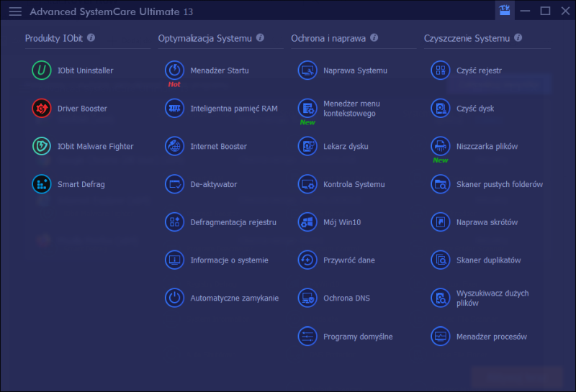Open Skaner pustych folderów icon

441,184
